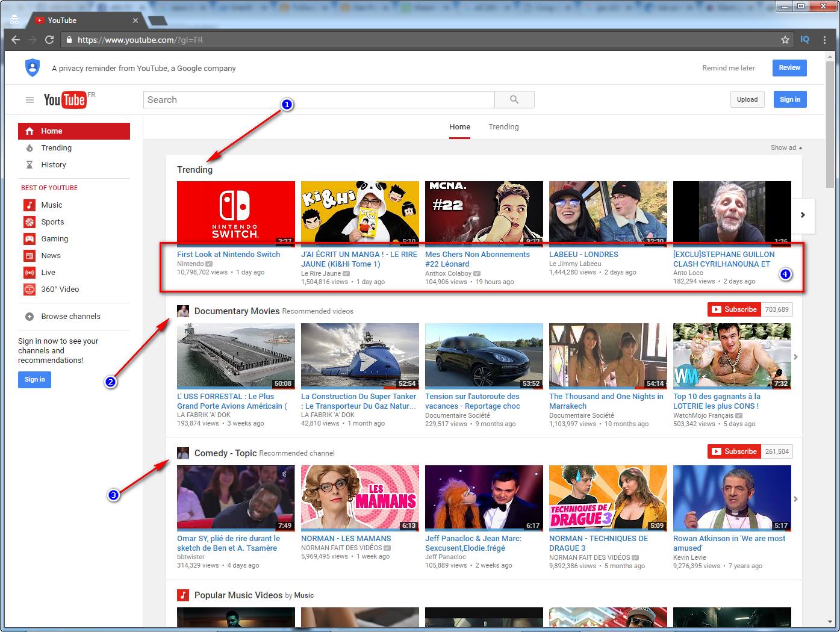Image resolution: width=840 pixels, height=632 pixels.
Task: Click the Comedy - Topic channel avatar
Action: click(x=183, y=453)
